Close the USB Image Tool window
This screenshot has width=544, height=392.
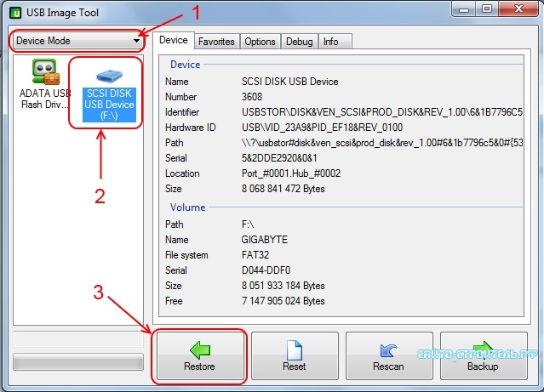coord(518,9)
